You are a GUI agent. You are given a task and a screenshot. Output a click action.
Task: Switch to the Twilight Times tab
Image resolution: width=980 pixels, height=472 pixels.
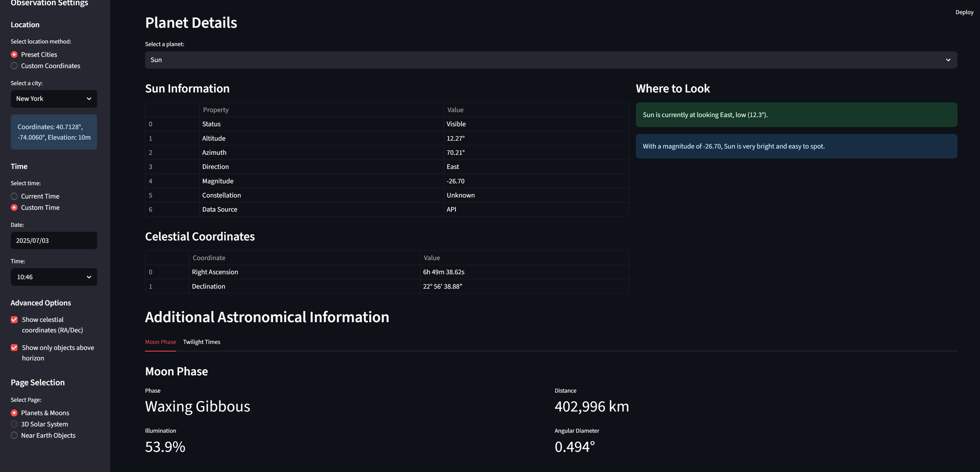(201, 342)
